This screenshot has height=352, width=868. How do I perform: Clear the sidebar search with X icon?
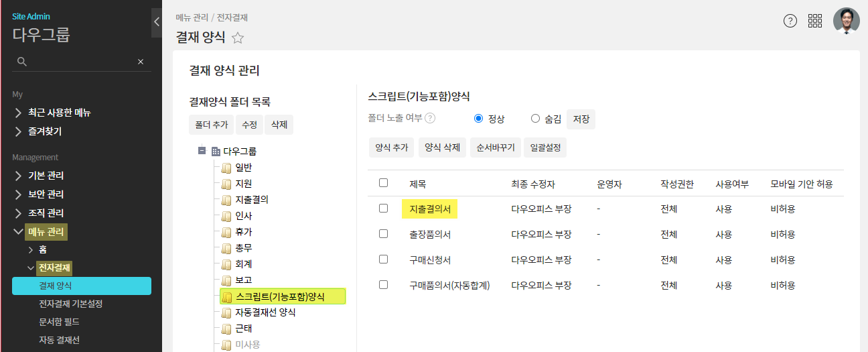[x=141, y=62]
